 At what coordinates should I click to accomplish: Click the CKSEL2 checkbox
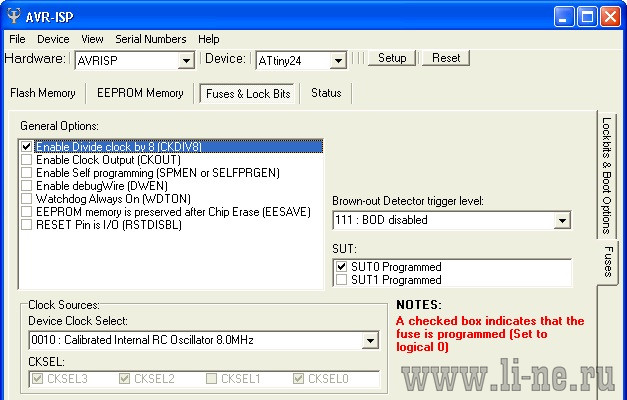click(x=124, y=378)
